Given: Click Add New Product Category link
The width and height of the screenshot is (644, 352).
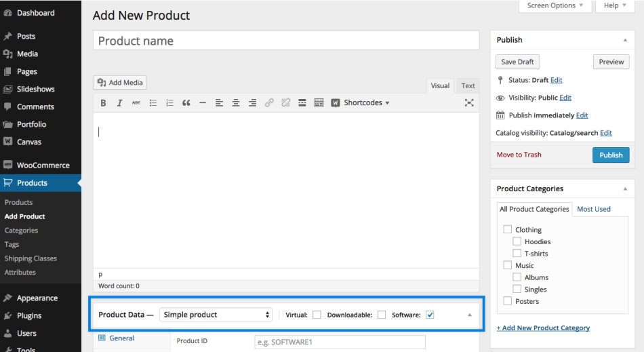Looking at the screenshot, I should coord(543,328).
